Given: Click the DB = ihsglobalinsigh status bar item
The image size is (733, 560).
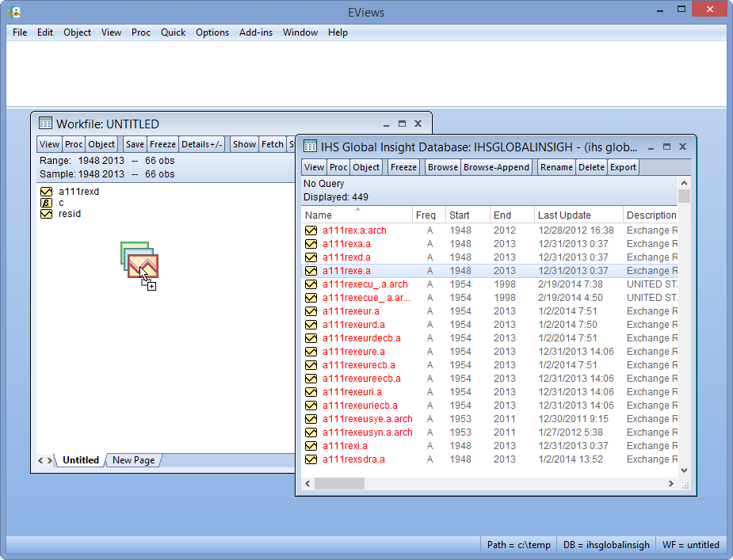Looking at the screenshot, I should tap(606, 545).
